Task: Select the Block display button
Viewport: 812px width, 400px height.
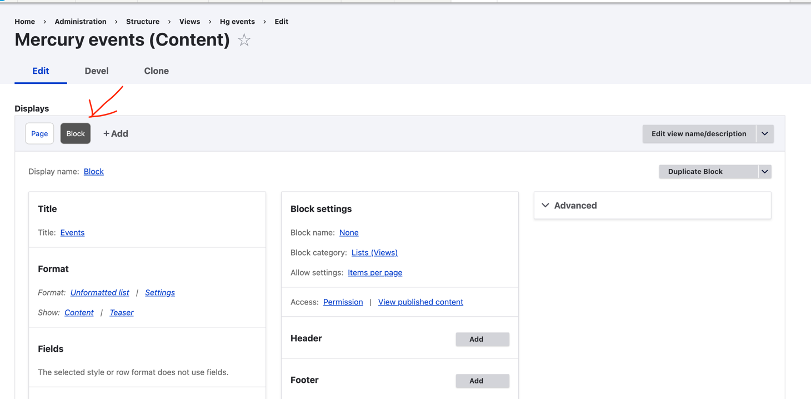Action: pos(76,134)
